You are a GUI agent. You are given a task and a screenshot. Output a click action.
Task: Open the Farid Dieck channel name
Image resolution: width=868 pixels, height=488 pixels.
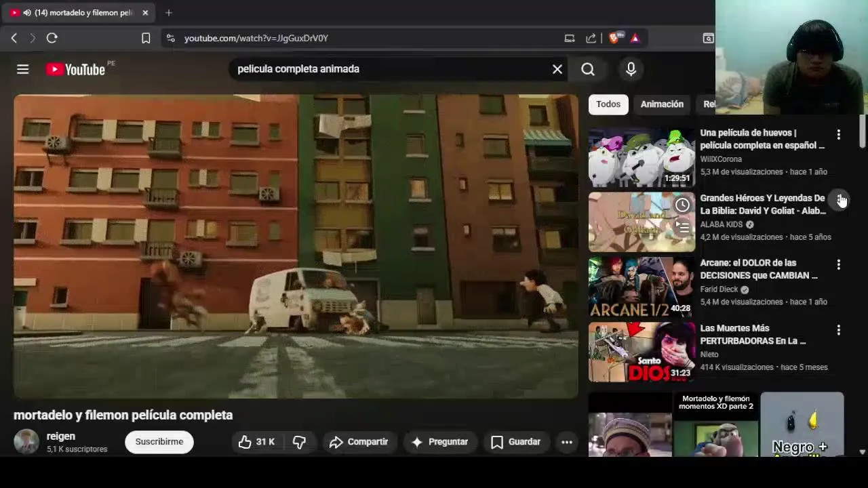(x=719, y=289)
